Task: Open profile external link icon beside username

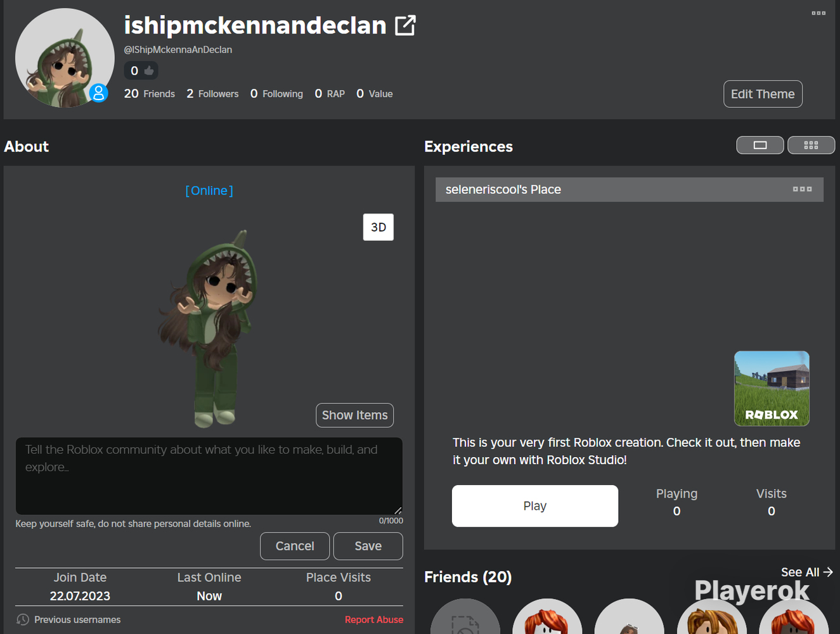Action: click(x=405, y=25)
